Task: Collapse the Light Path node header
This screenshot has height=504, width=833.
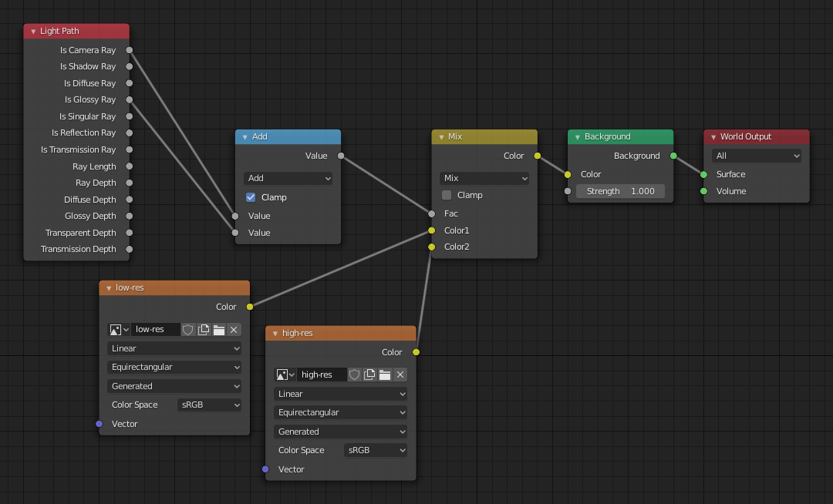Action: coord(32,31)
